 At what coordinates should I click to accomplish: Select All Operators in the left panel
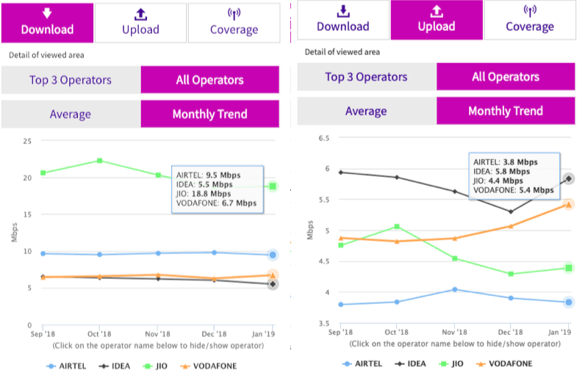tap(210, 80)
